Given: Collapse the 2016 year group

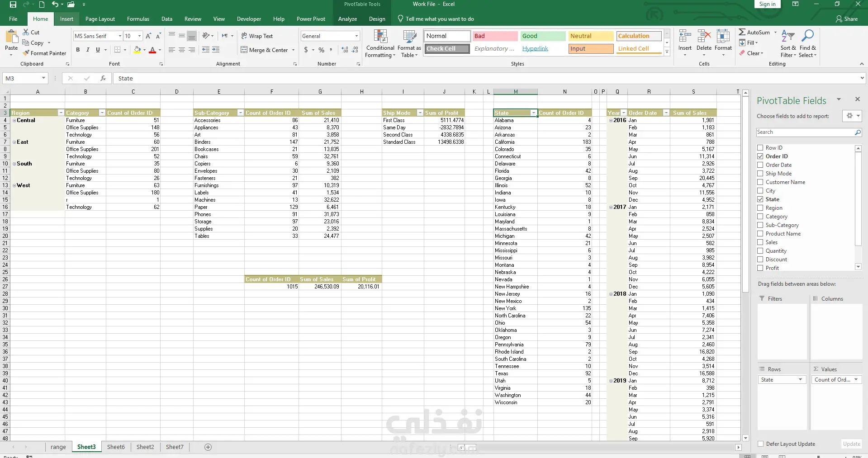Looking at the screenshot, I should (611, 120).
